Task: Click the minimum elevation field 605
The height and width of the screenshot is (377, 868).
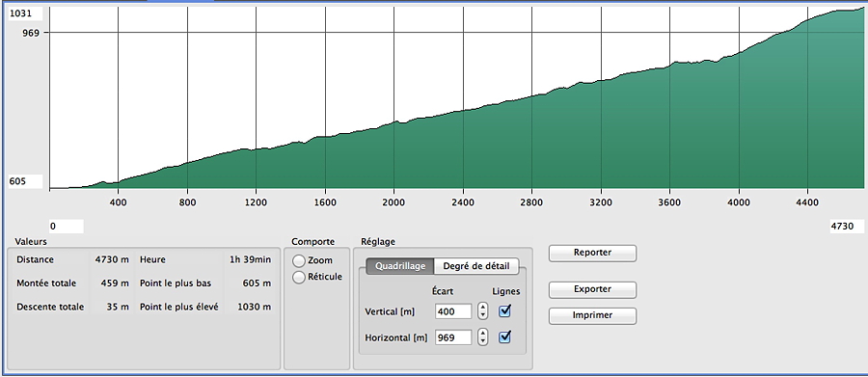Action: (25, 181)
